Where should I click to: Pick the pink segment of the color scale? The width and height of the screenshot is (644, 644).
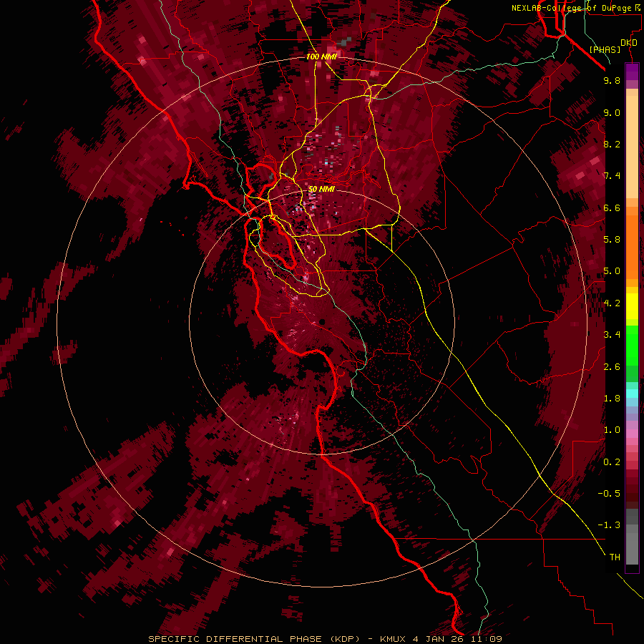(x=632, y=434)
